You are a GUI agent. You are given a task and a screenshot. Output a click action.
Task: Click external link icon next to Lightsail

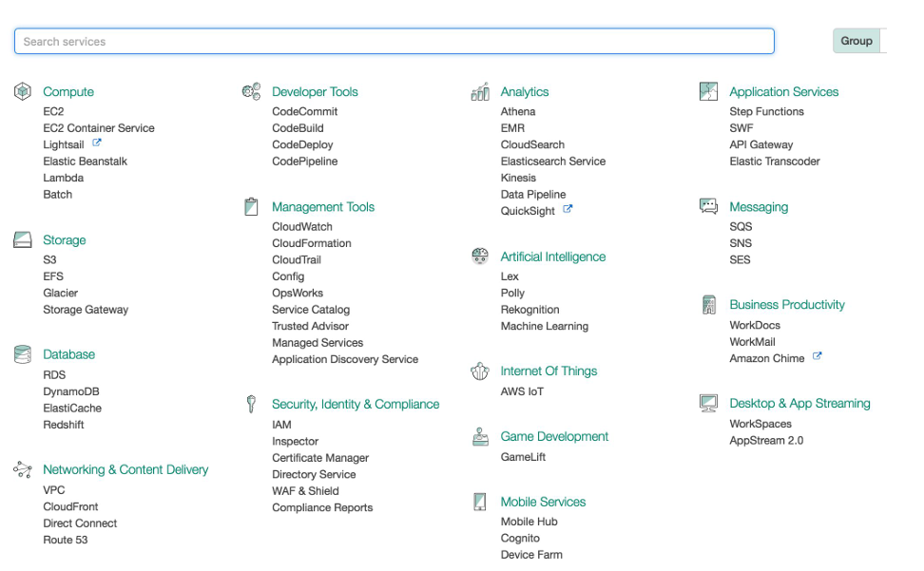tap(97, 143)
